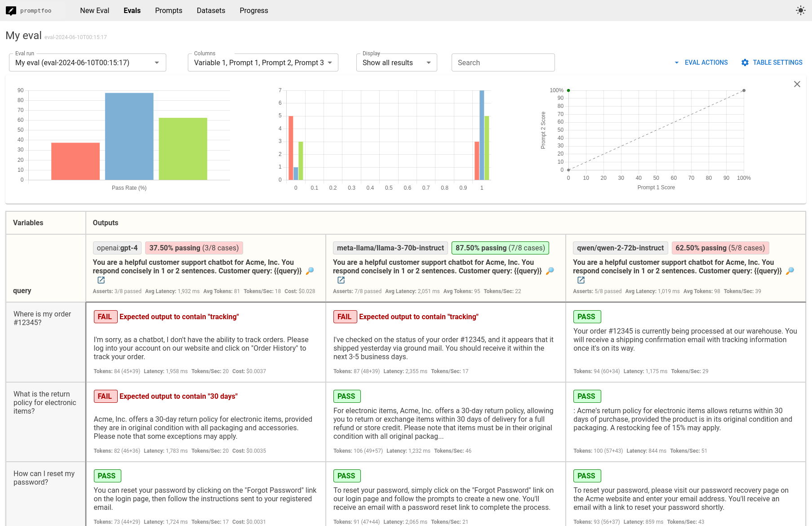Click magnifier icon in the qwen-2-72b prompt
This screenshot has width=812, height=526.
click(x=790, y=271)
